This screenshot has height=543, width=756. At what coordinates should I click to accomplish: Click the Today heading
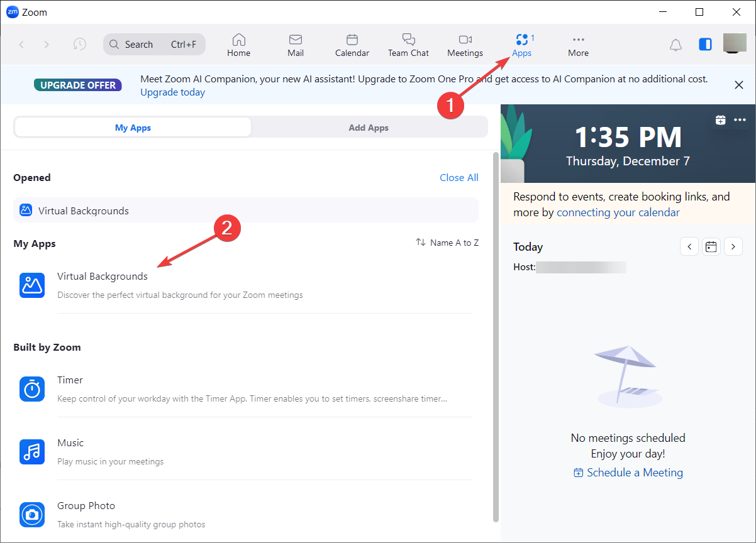click(x=528, y=247)
